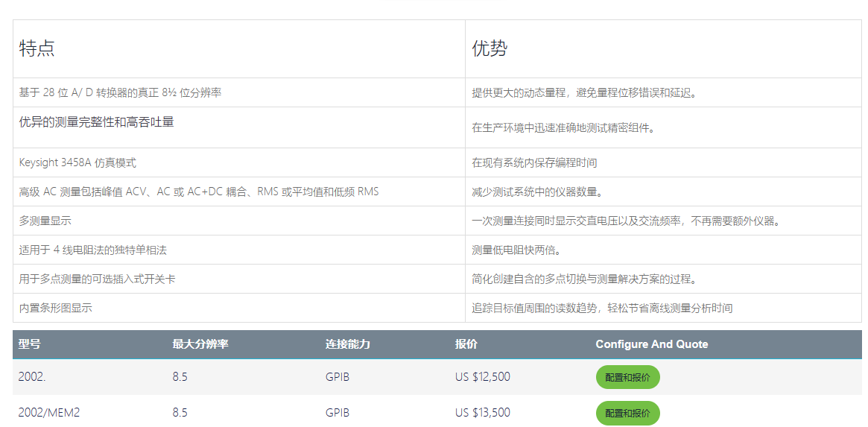Click 测量 link in 多测量显示
868x427 pixels.
pyautogui.click(x=39, y=221)
